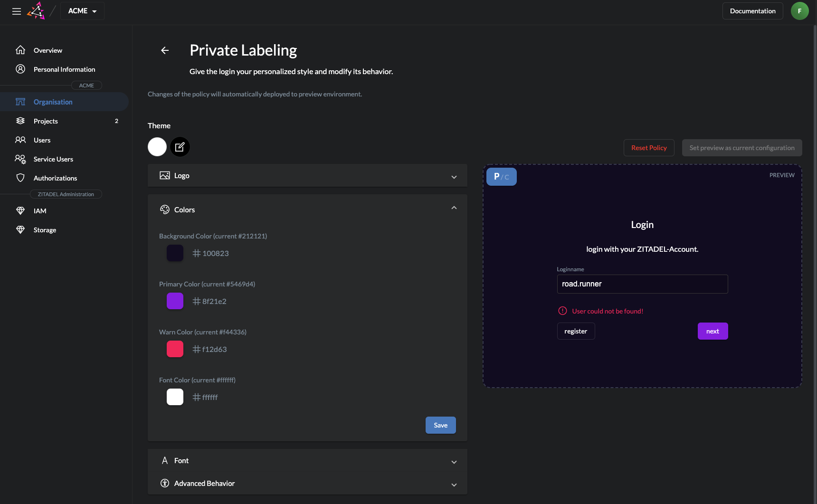Select the dark theme circle
This screenshot has height=504, width=817.
(180, 147)
